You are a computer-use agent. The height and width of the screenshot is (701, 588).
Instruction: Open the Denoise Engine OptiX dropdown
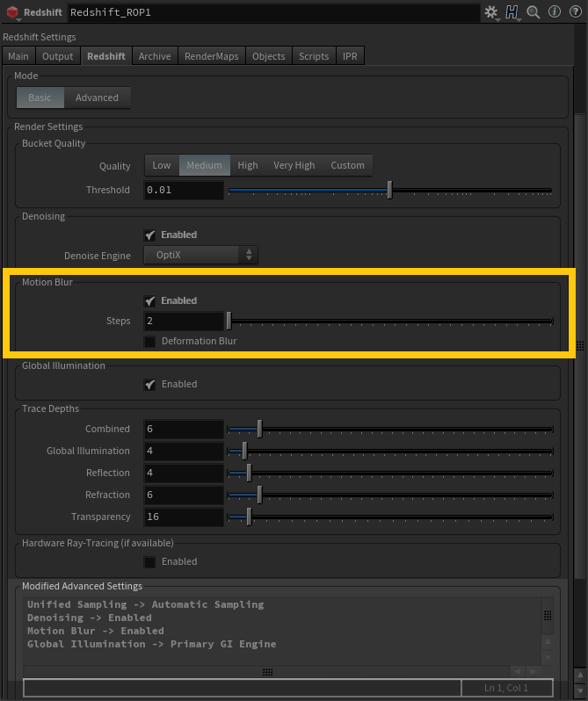coord(201,256)
